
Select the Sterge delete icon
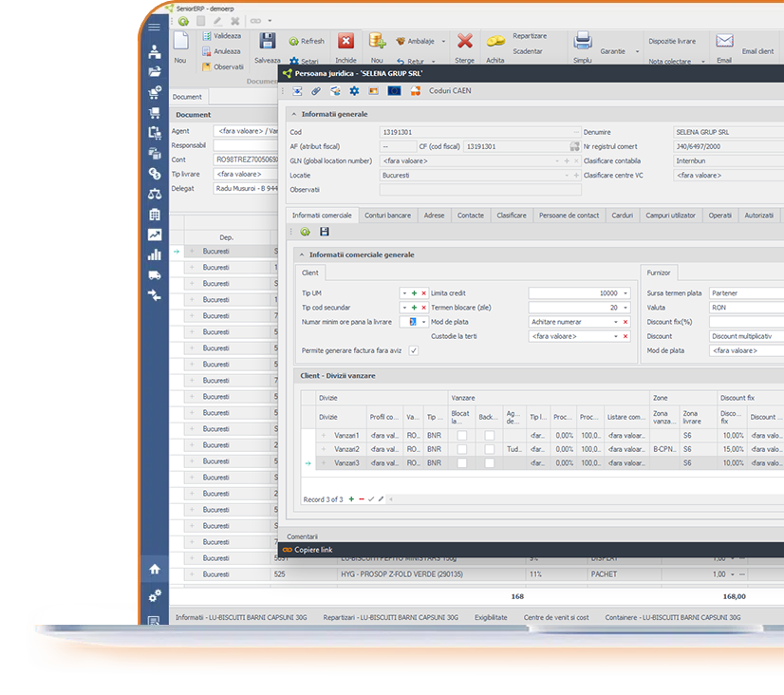(x=464, y=41)
